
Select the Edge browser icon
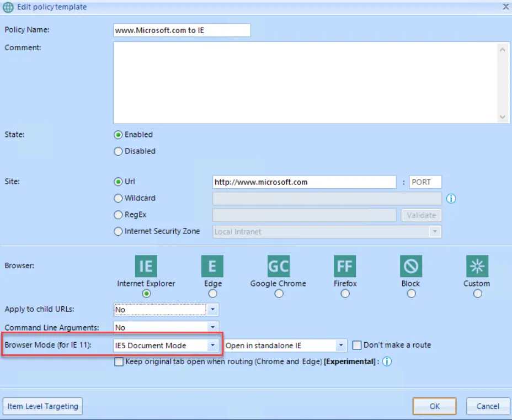pos(212,266)
